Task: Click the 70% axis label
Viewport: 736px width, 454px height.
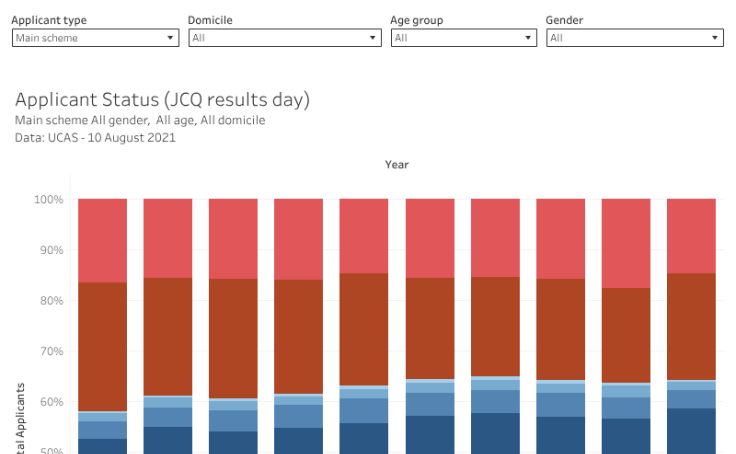Action: [x=51, y=351]
